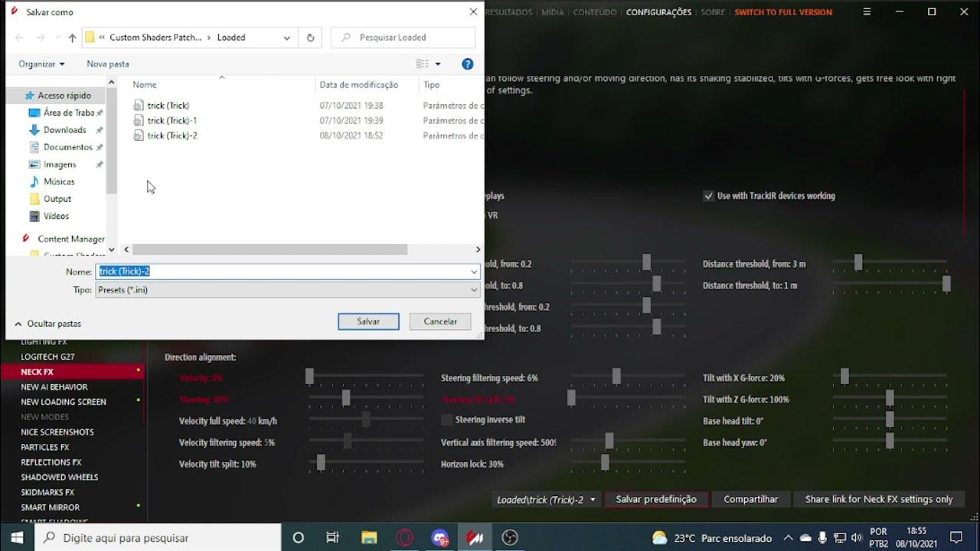Screen dimensions: 980x551
Task: Select file trick (Trick)-2 in list
Action: [x=171, y=135]
